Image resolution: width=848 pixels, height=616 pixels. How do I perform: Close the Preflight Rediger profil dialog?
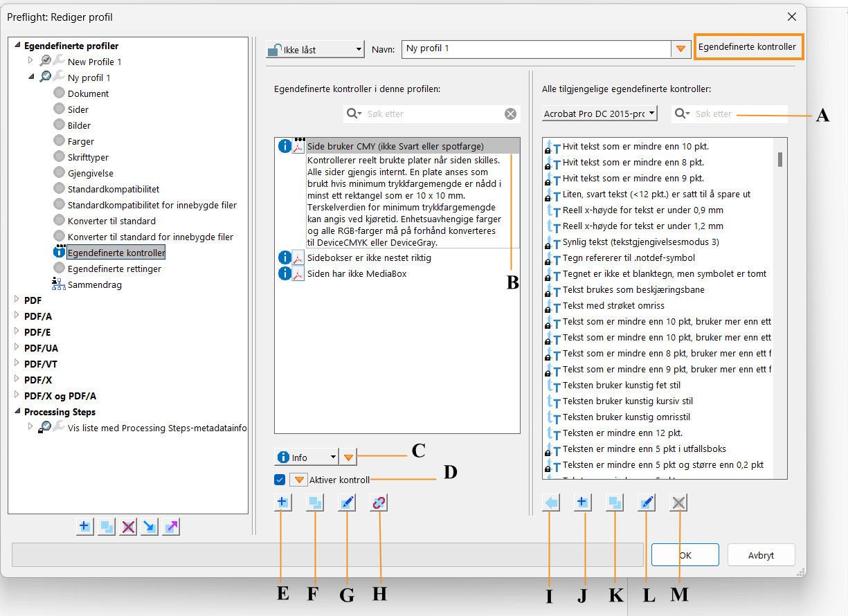click(792, 17)
